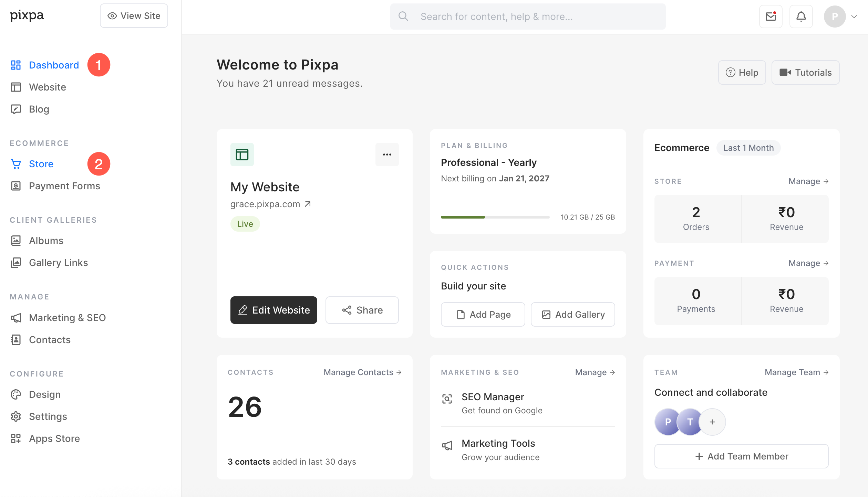Screen dimensions: 868x497
Task: Open the grace.pixpa.com link
Action: (271, 204)
